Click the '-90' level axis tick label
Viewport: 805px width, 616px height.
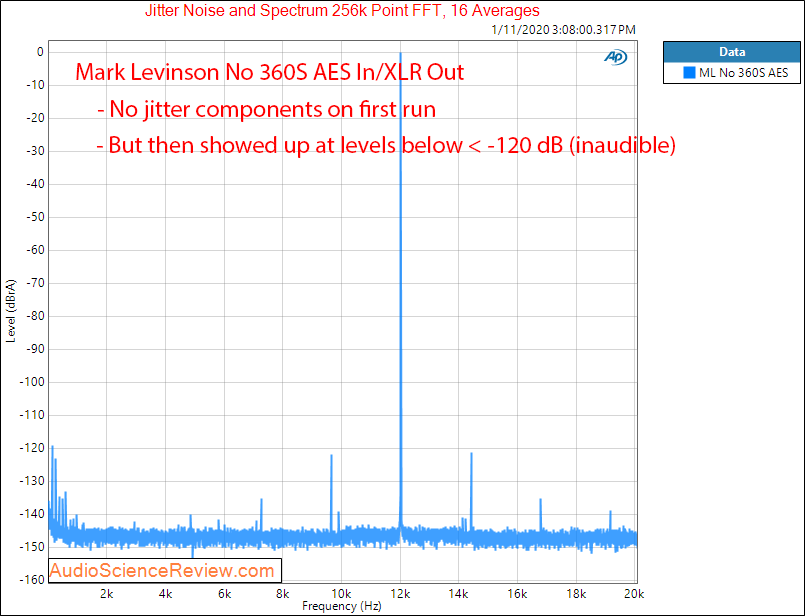(35, 349)
